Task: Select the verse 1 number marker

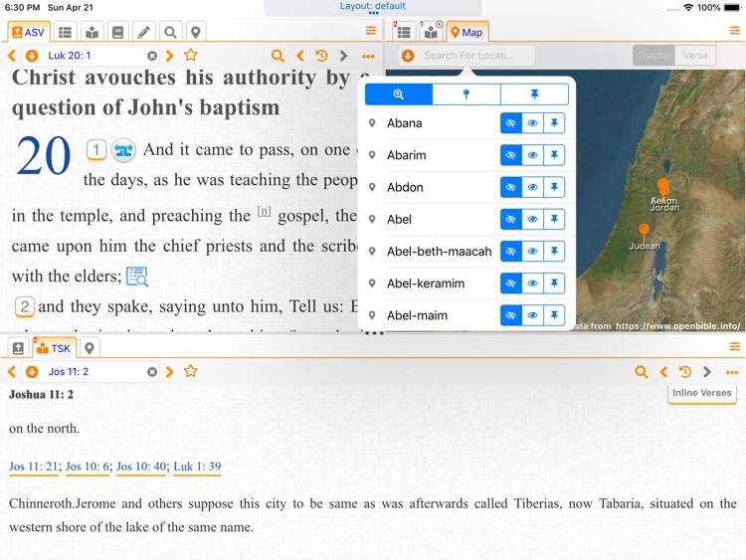Action: 96,150
